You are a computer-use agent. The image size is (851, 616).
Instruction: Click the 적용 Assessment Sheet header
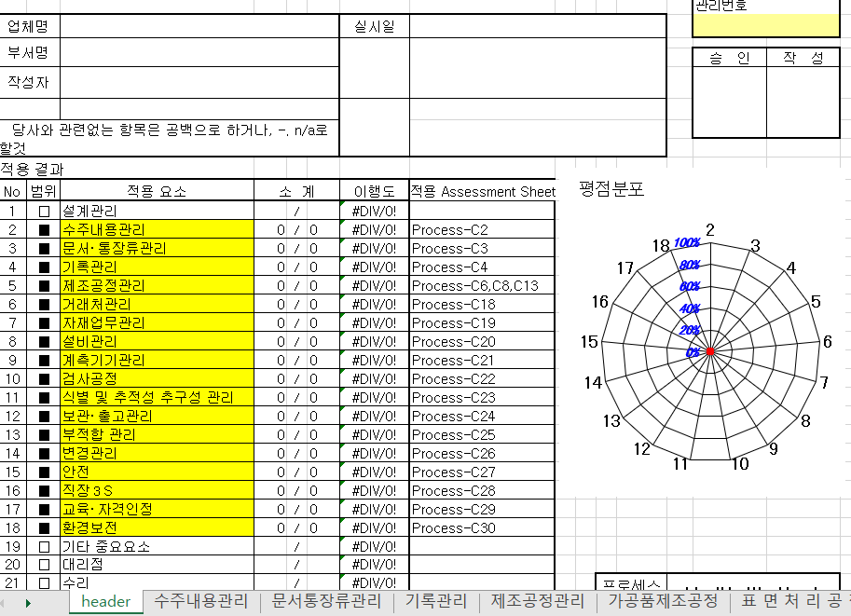[482, 191]
